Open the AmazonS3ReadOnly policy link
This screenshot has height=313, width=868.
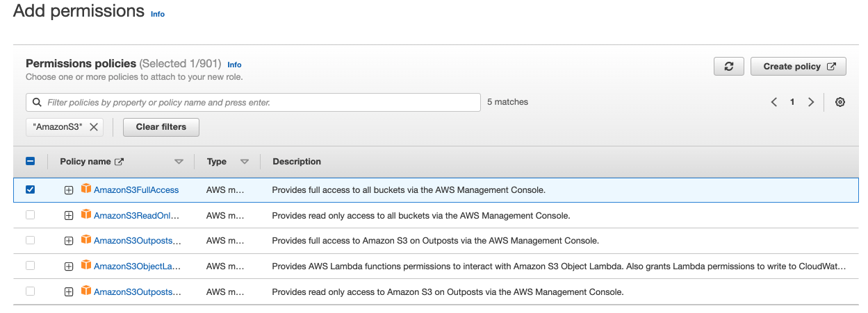pos(136,215)
